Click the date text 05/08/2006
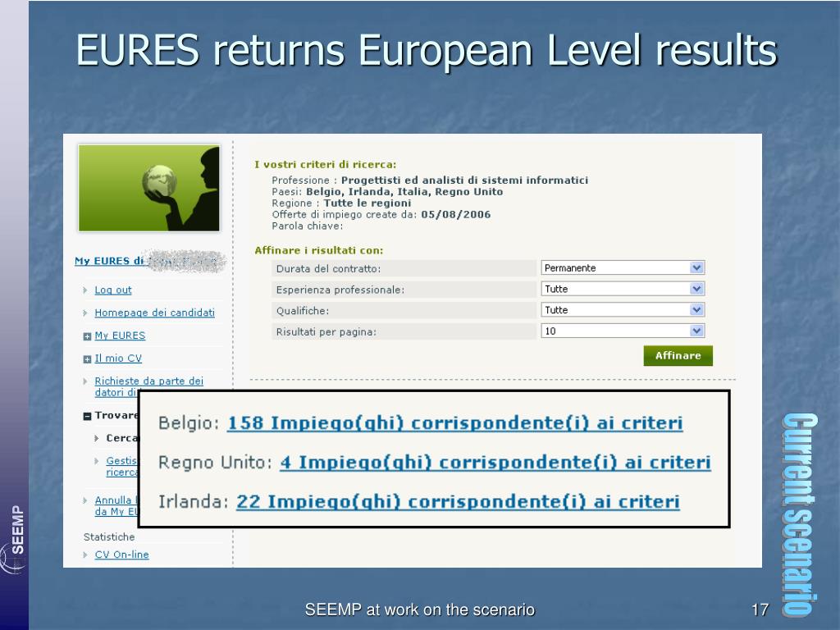The image size is (840, 630). coord(455,214)
